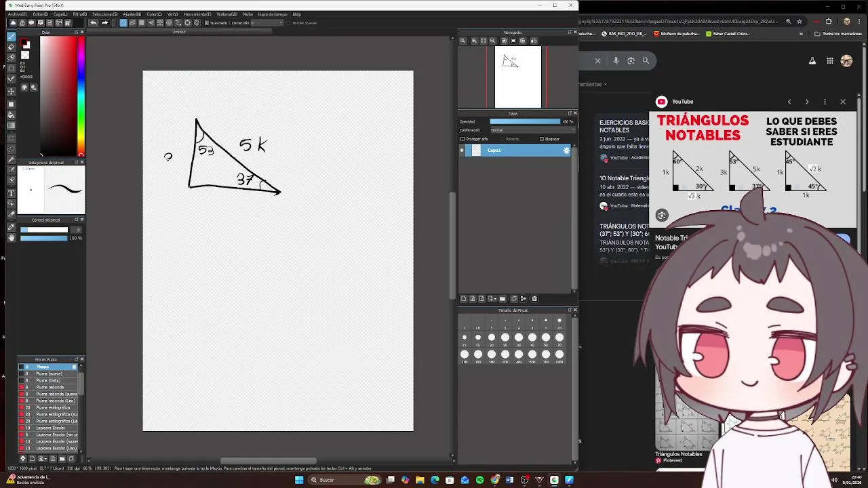
Task: Click the Capa1 layer thumbnail
Action: pos(476,150)
